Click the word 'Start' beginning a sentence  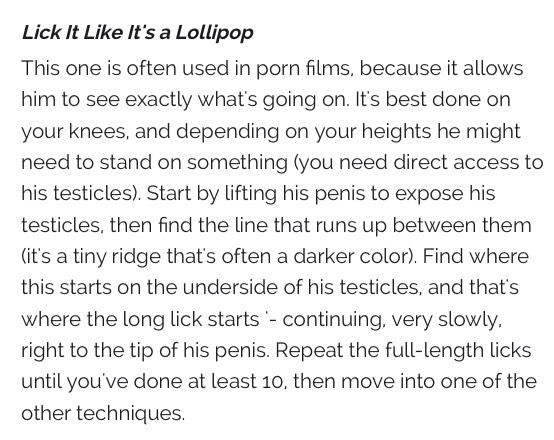167,193
